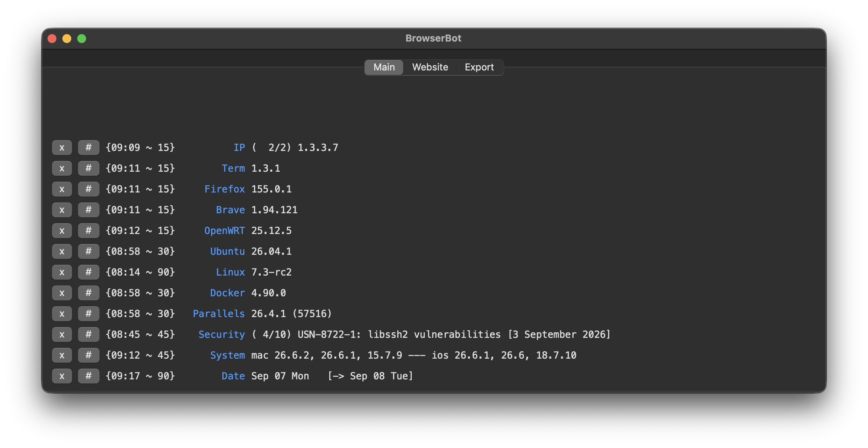
Task: Click the # button on Firefox row
Action: click(x=88, y=189)
